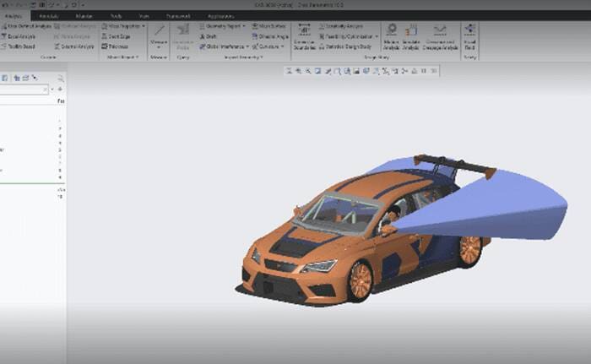Open the Analysis ribbon tab
Image resolution: width=591 pixels, height=364 pixels.
click(14, 16)
